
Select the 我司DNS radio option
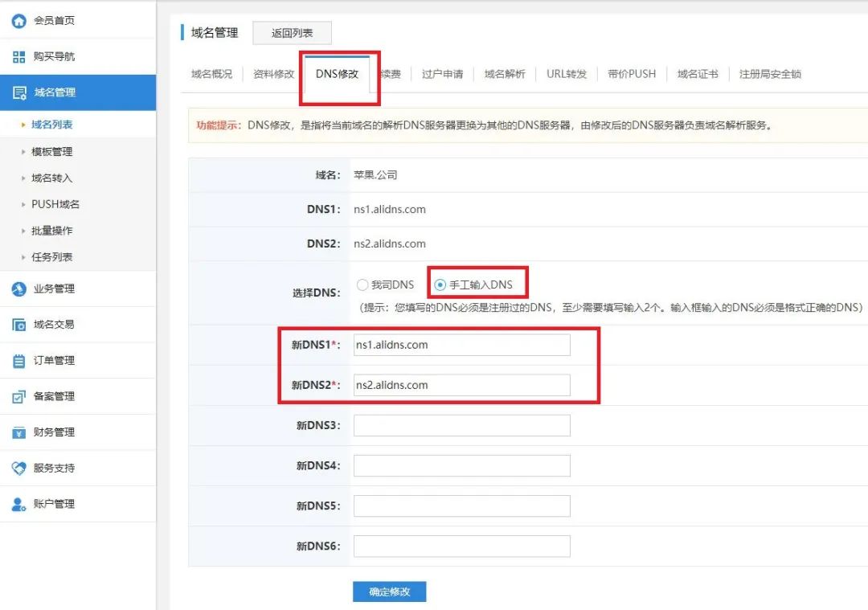coord(362,284)
